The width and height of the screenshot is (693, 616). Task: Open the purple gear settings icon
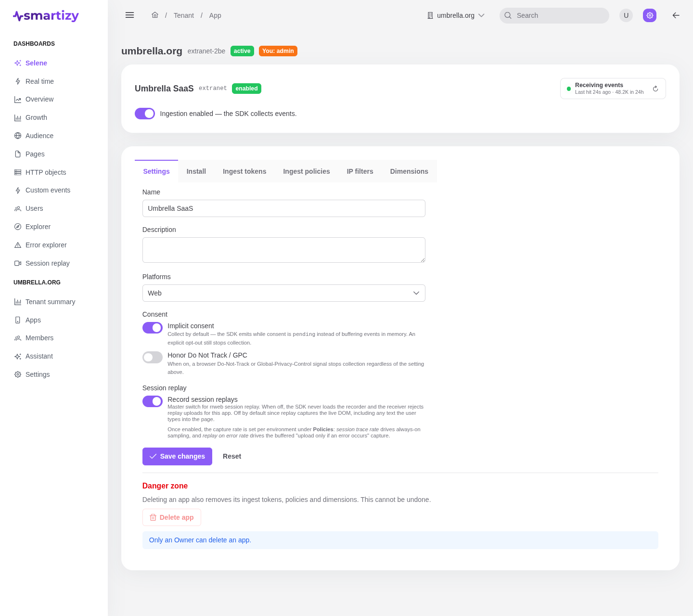tap(650, 15)
